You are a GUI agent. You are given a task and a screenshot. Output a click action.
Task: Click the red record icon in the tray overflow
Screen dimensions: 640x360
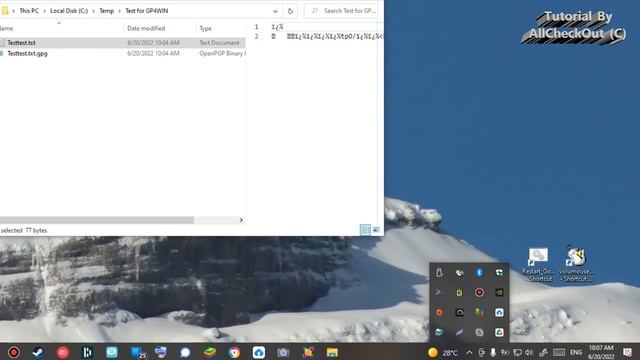[x=479, y=292]
